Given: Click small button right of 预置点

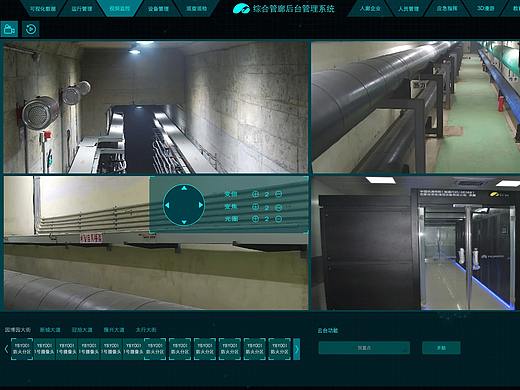Looking at the screenshot, I should (x=441, y=348).
